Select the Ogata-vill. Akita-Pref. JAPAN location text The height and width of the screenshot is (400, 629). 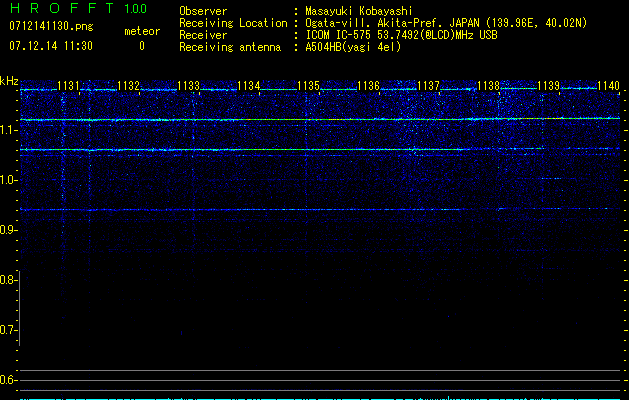click(x=446, y=23)
